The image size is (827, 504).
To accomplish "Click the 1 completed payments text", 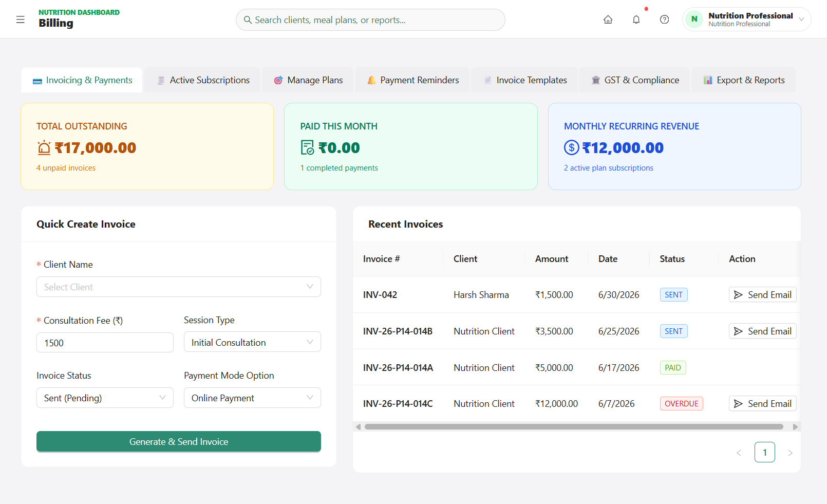I will pos(339,168).
